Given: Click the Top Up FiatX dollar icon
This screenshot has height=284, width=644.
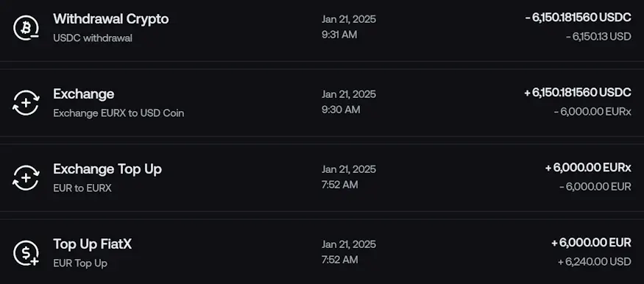Looking at the screenshot, I should tap(26, 253).
